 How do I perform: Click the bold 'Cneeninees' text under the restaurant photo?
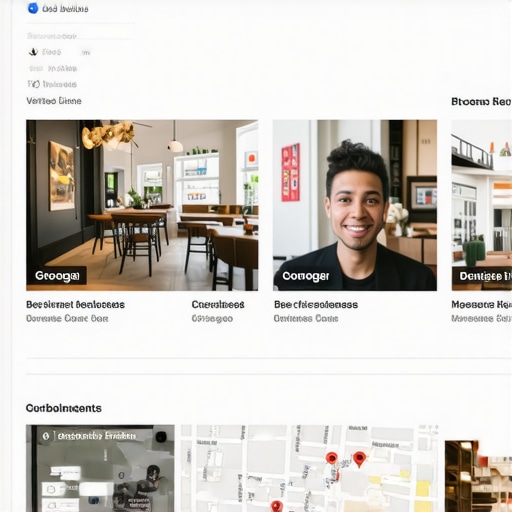click(x=218, y=305)
